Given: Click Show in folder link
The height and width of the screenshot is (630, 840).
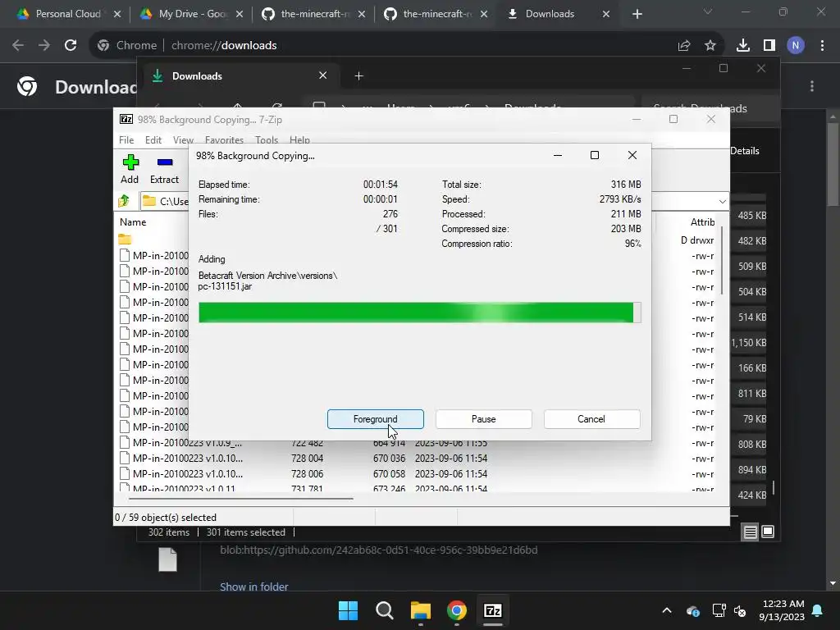Looking at the screenshot, I should pos(254,587).
